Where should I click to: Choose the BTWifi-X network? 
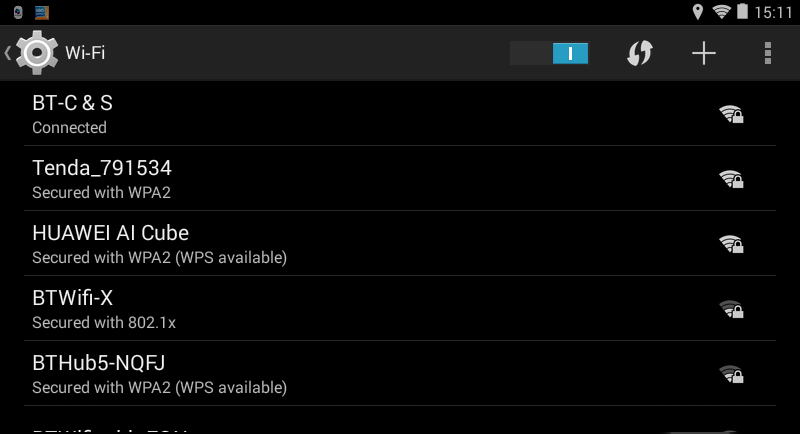tap(300, 308)
